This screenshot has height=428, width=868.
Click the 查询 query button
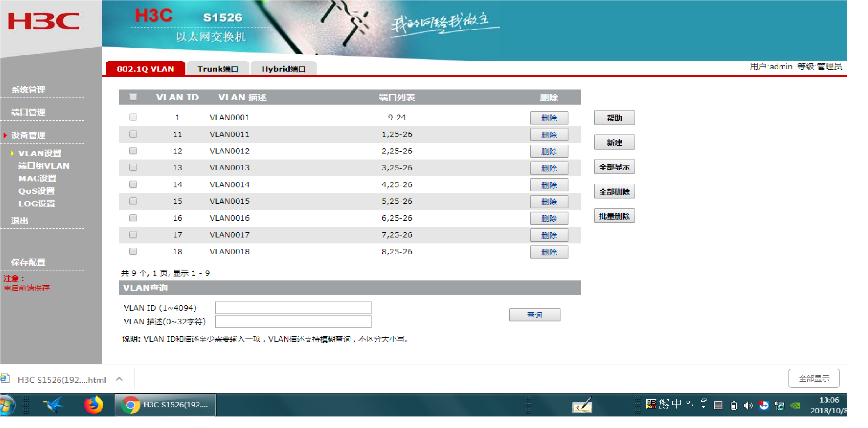(x=535, y=315)
